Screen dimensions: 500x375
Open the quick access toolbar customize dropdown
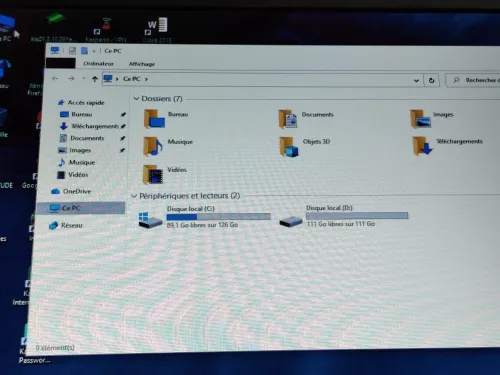pyautogui.click(x=94, y=51)
